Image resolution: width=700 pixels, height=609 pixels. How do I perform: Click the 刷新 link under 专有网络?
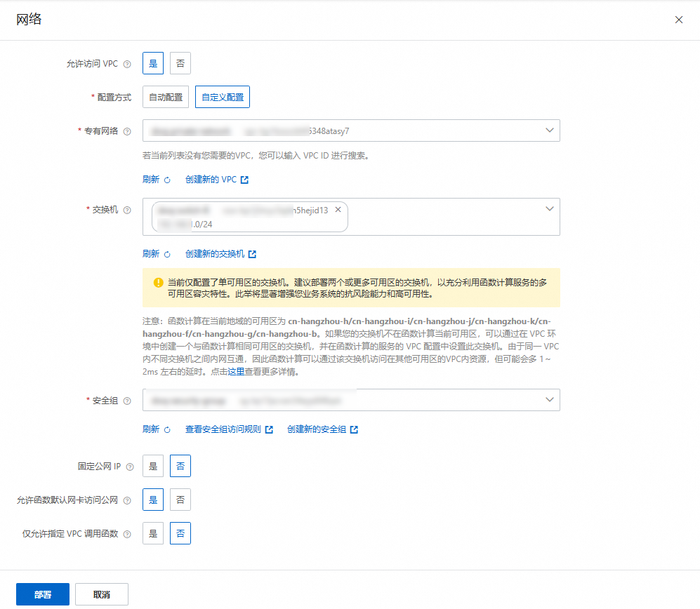[151, 180]
